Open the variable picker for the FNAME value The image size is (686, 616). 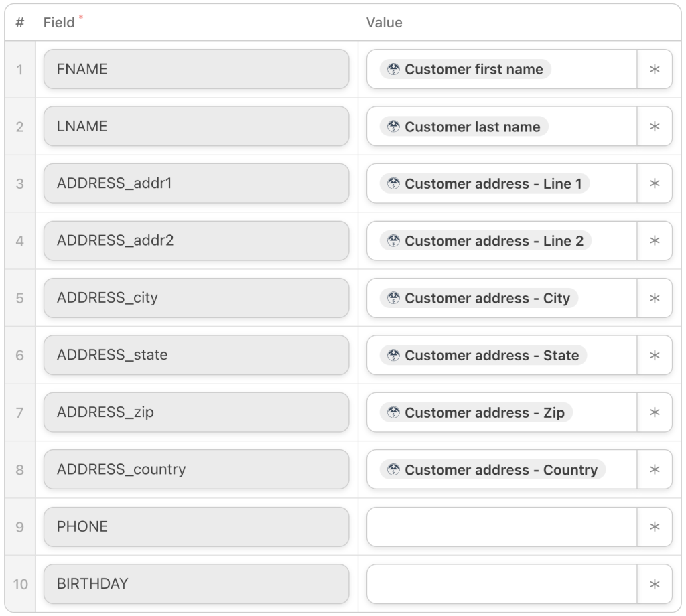click(x=655, y=69)
